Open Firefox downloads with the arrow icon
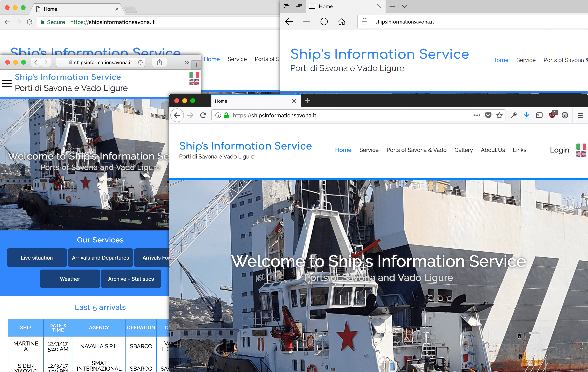 point(526,115)
